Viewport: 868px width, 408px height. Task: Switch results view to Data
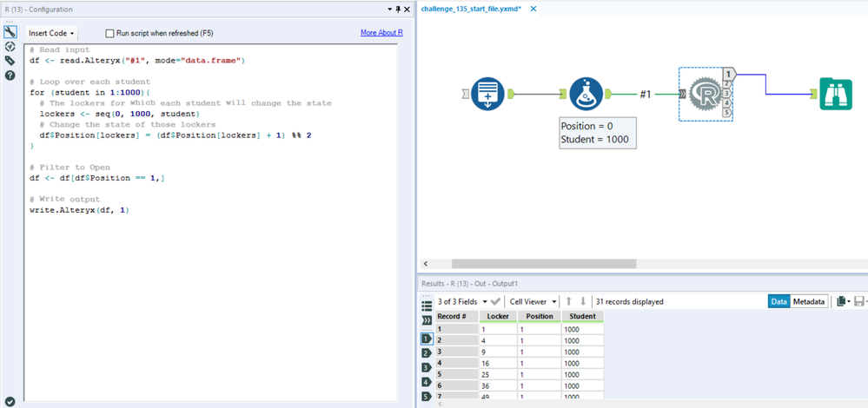click(x=779, y=301)
